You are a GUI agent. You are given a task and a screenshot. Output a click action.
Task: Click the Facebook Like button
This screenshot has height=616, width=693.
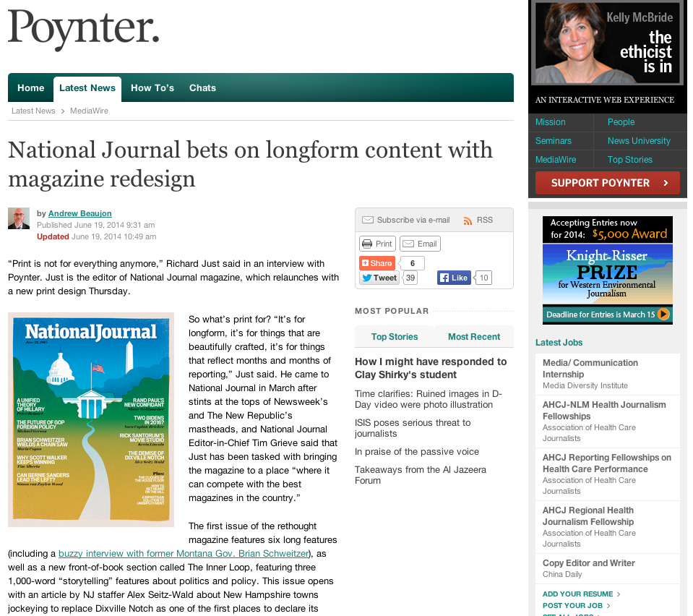click(454, 278)
